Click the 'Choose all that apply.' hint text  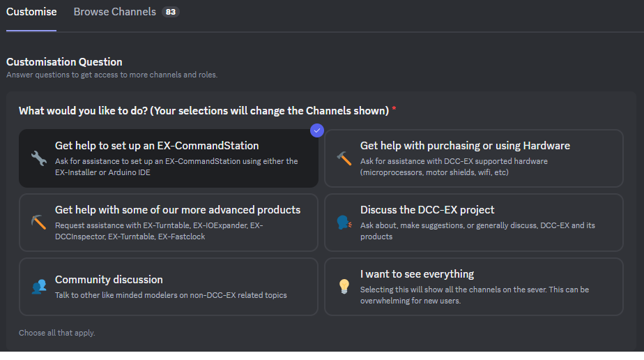[x=57, y=333]
